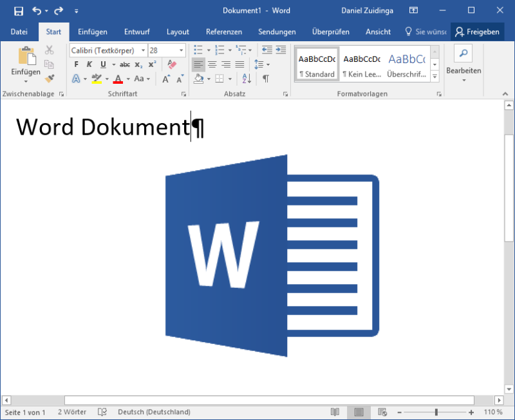Open the ribbon display options
515x420 pixels.
tap(413, 10)
